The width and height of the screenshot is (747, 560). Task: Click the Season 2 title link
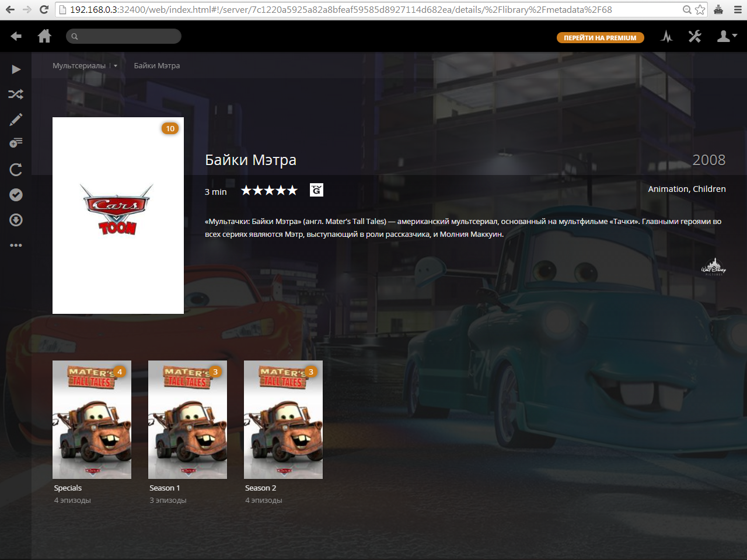260,488
